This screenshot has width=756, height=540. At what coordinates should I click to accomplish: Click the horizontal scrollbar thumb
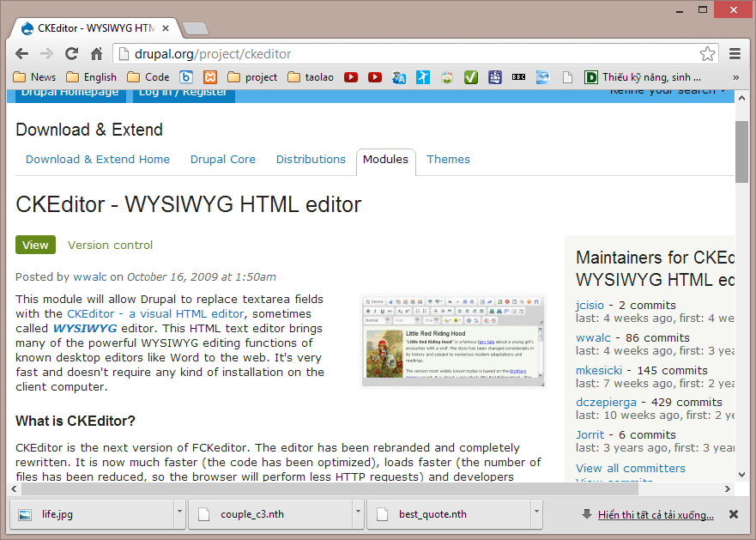point(330,488)
